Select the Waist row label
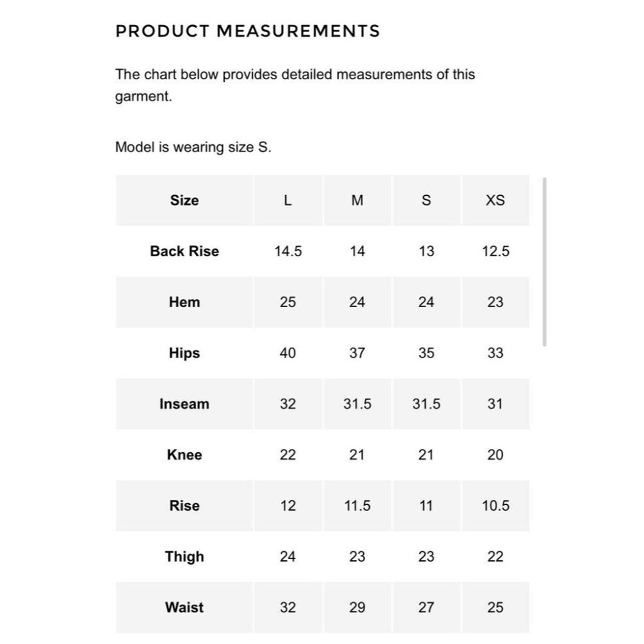 184,607
